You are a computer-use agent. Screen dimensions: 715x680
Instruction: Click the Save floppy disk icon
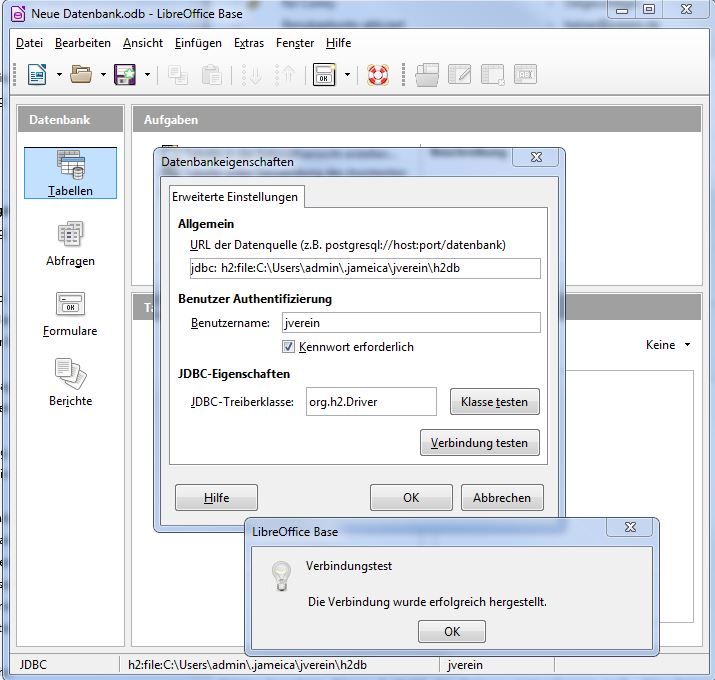coord(125,74)
